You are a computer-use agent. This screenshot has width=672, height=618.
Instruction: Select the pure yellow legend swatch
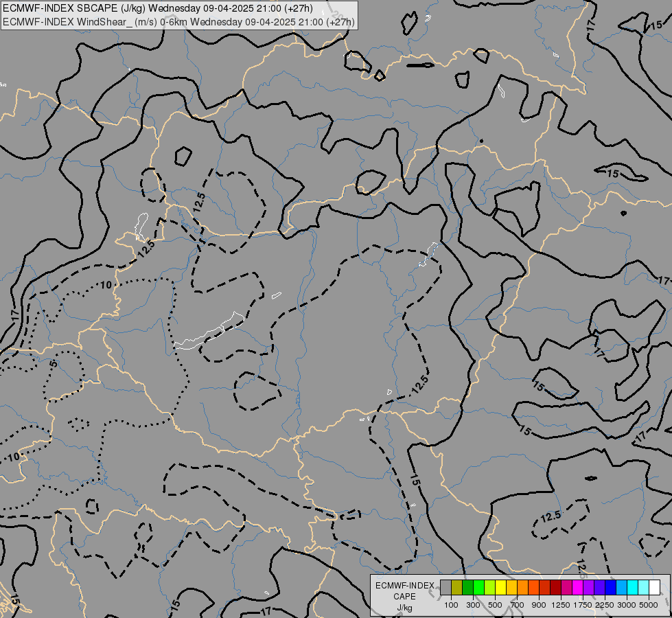(x=500, y=588)
